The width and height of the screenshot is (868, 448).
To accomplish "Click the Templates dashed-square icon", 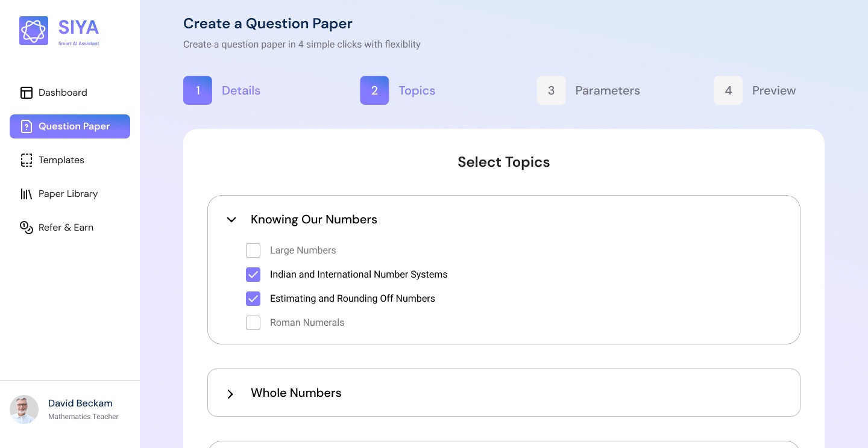I will pyautogui.click(x=27, y=160).
